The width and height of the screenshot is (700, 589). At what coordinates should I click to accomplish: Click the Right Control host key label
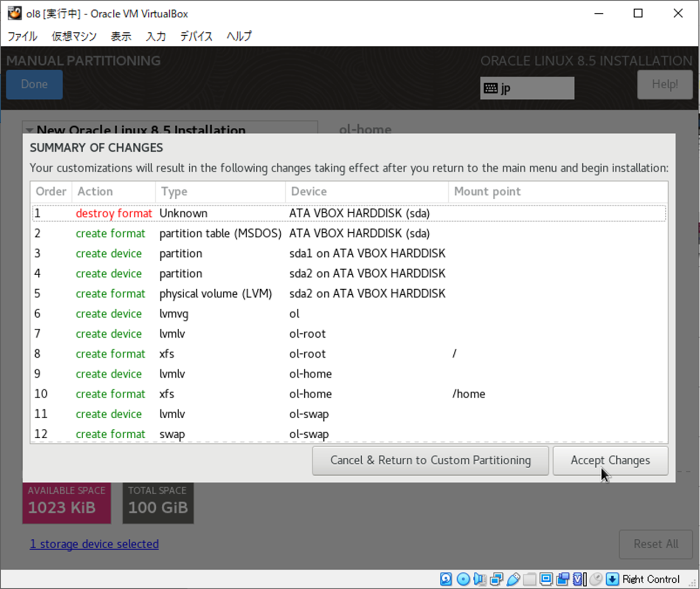(x=651, y=579)
